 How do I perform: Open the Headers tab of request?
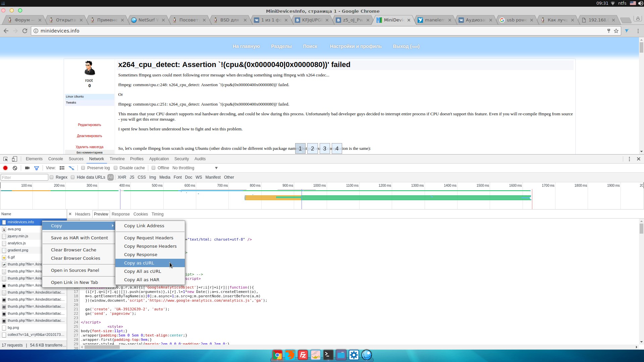pyautogui.click(x=83, y=214)
